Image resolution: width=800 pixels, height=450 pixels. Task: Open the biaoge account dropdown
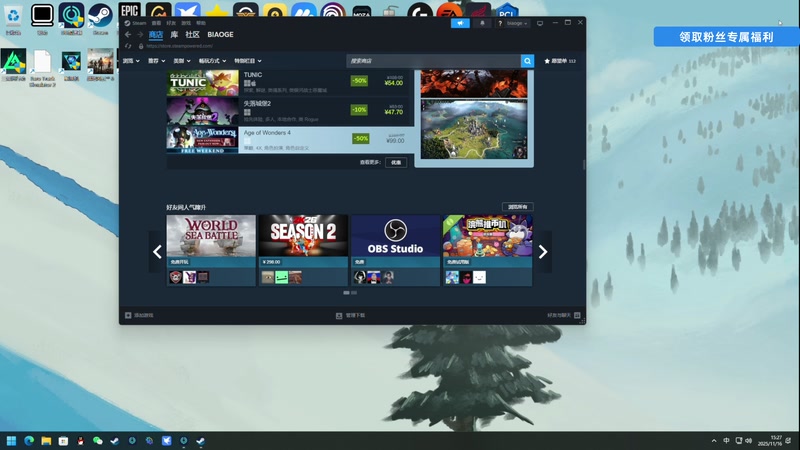click(x=517, y=23)
